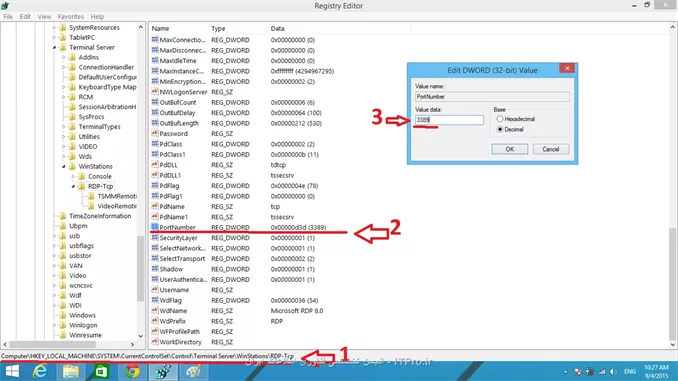Select the Hexadecimal base option
The image size is (678, 381).
(x=500, y=119)
